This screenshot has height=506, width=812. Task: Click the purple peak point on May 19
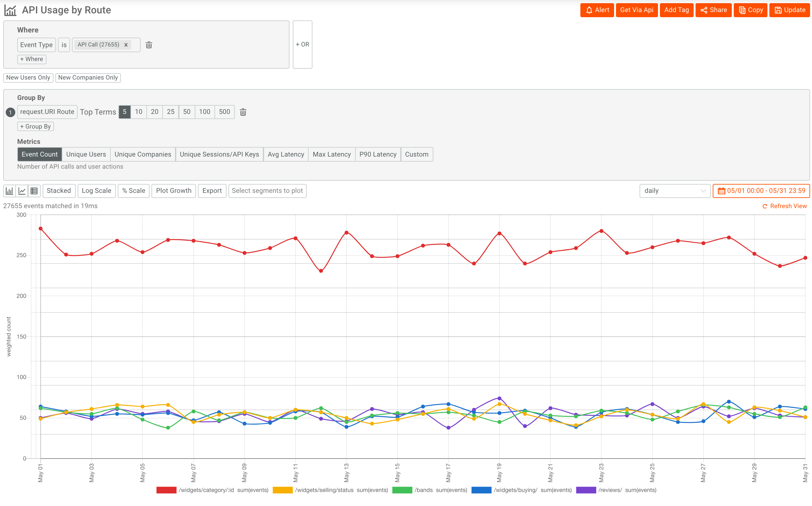tap(499, 398)
